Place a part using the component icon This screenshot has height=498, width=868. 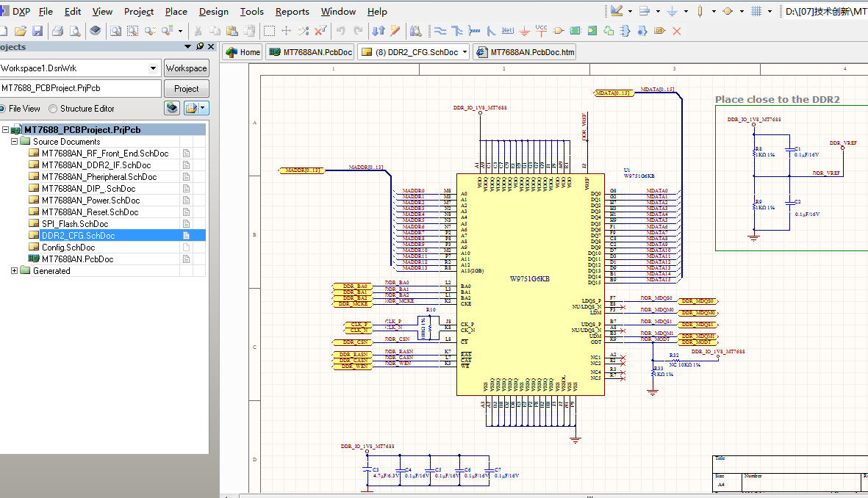(558, 31)
